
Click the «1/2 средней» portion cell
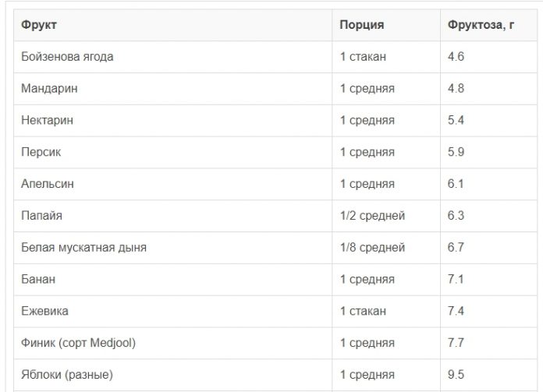[x=372, y=216]
